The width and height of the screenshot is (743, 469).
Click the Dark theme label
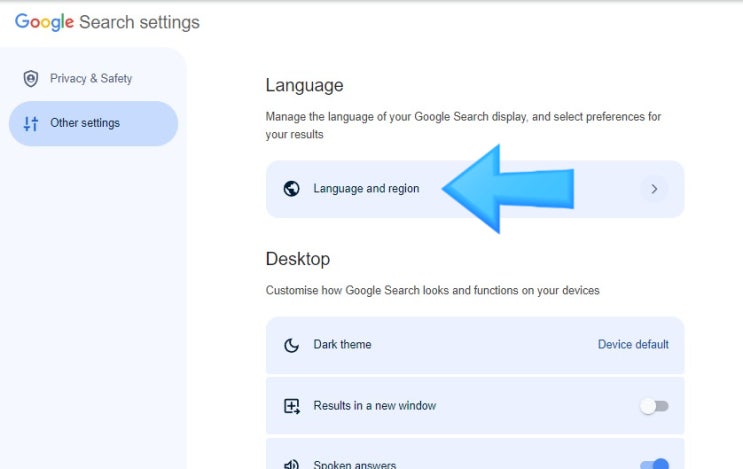(x=342, y=344)
